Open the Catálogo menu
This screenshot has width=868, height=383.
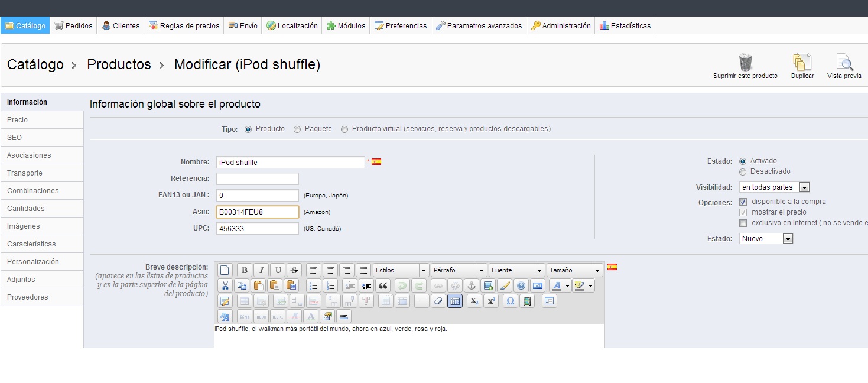pyautogui.click(x=25, y=25)
